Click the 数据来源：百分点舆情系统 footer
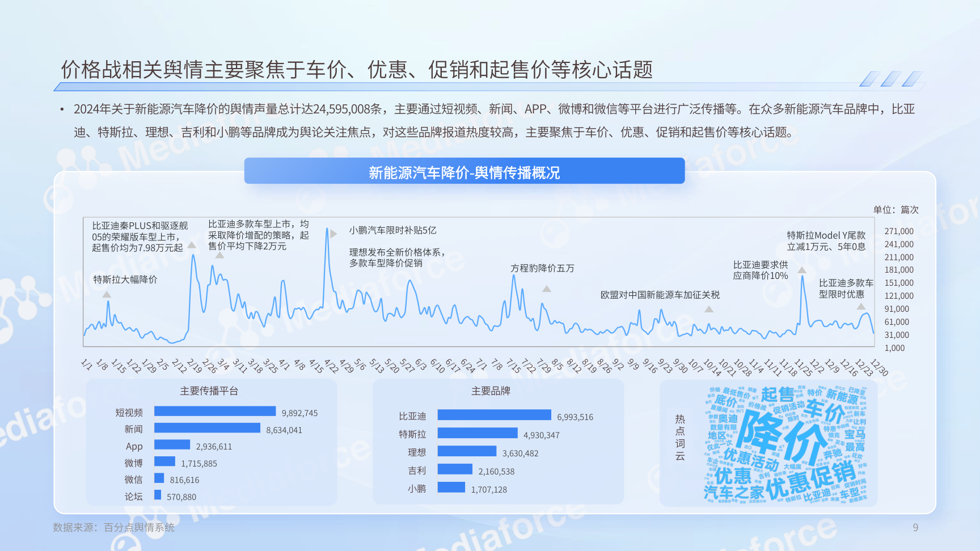980x551 pixels. [114, 528]
